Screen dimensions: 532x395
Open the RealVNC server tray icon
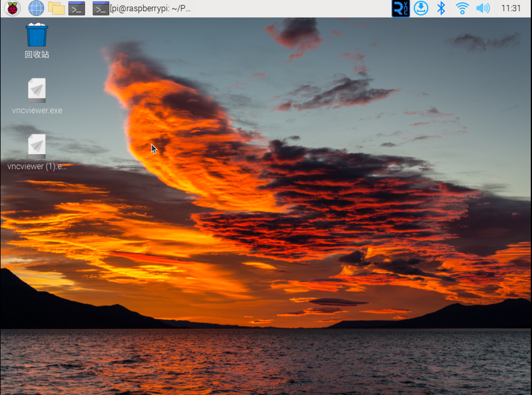click(400, 8)
